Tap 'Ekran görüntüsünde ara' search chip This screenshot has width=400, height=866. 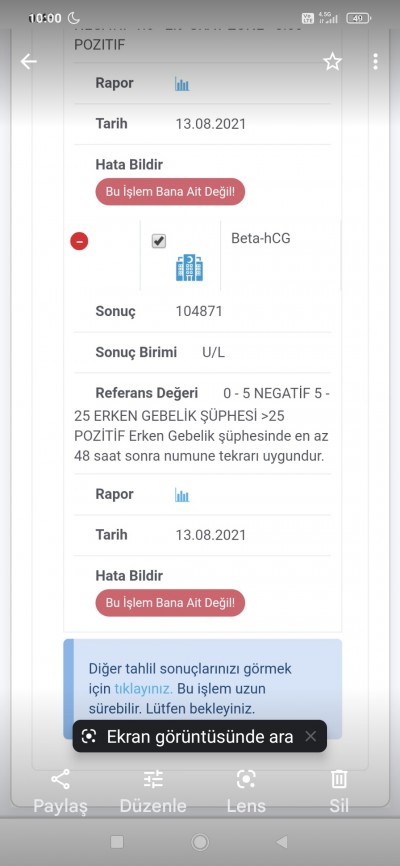pos(188,736)
